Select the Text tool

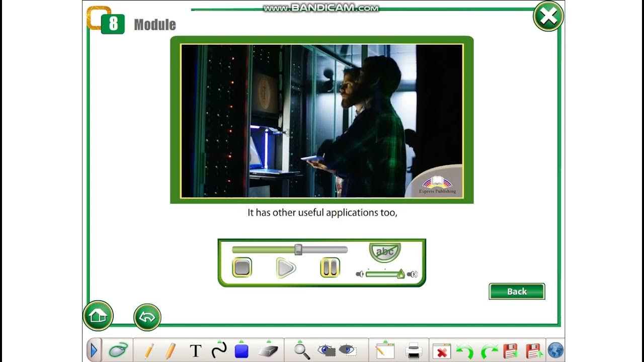coord(196,351)
